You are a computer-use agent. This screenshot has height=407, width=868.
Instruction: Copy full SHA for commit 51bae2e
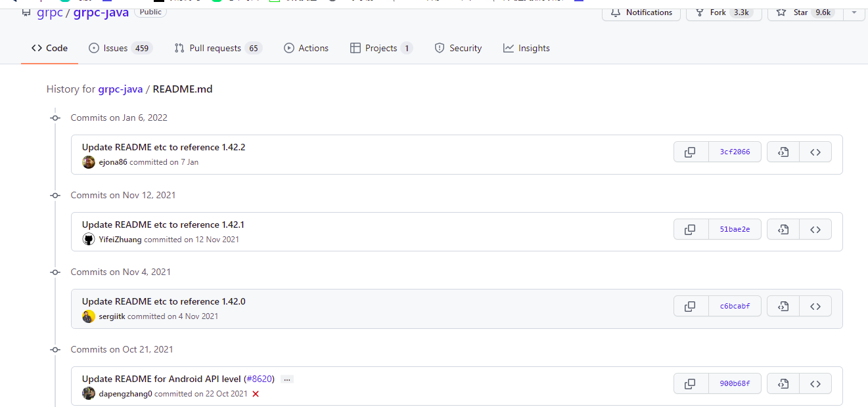(691, 230)
